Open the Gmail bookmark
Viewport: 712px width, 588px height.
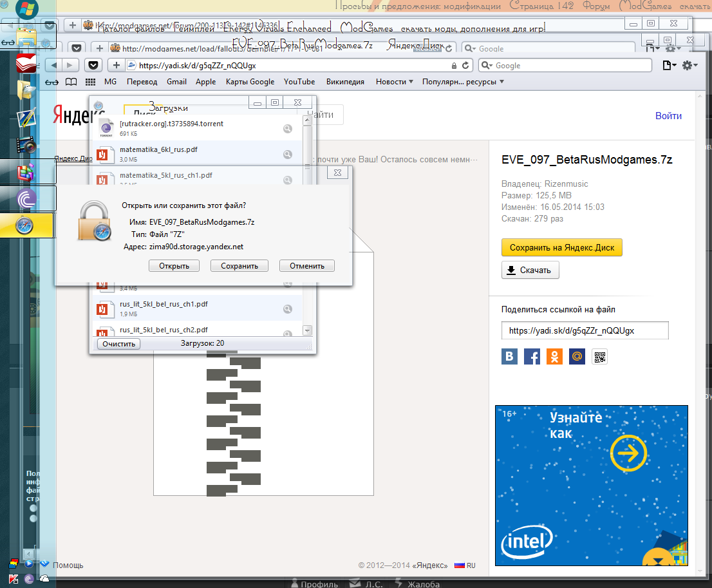click(x=176, y=82)
